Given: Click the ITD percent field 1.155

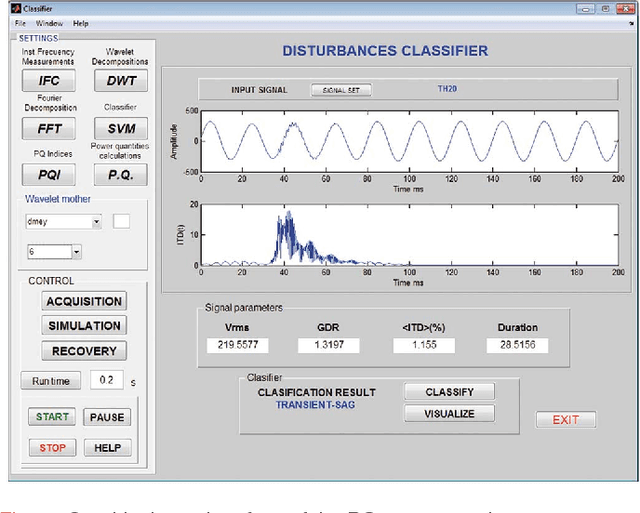Looking at the screenshot, I should [424, 345].
